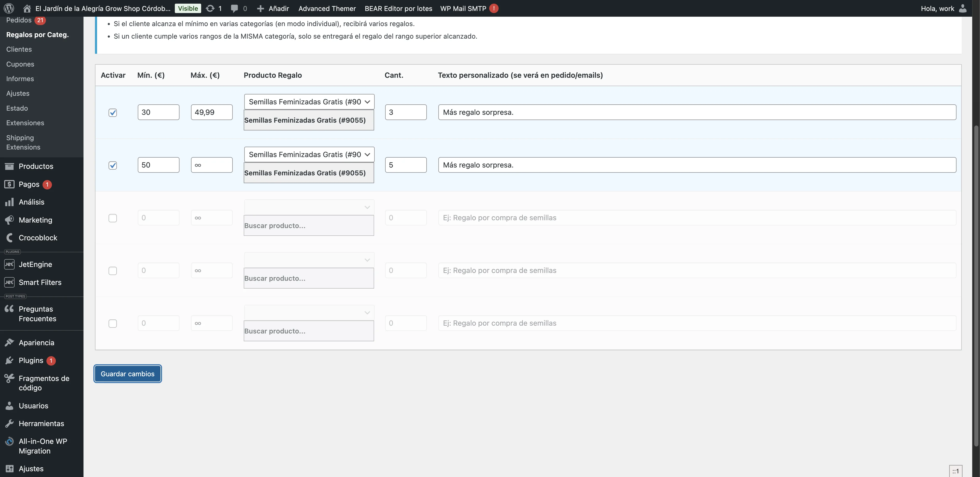Open the comments bubble icon

[x=234, y=8]
